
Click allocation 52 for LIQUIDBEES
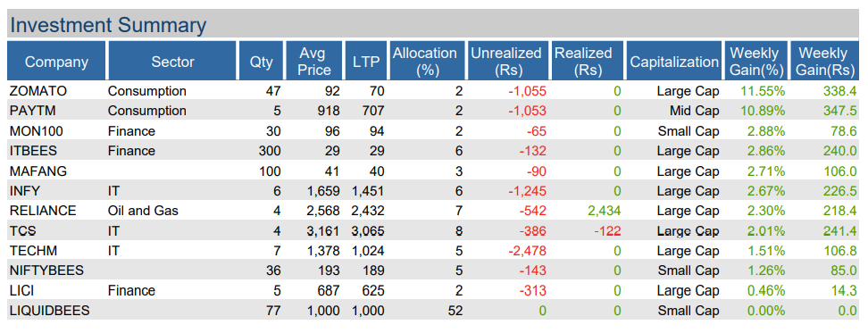[x=455, y=311]
